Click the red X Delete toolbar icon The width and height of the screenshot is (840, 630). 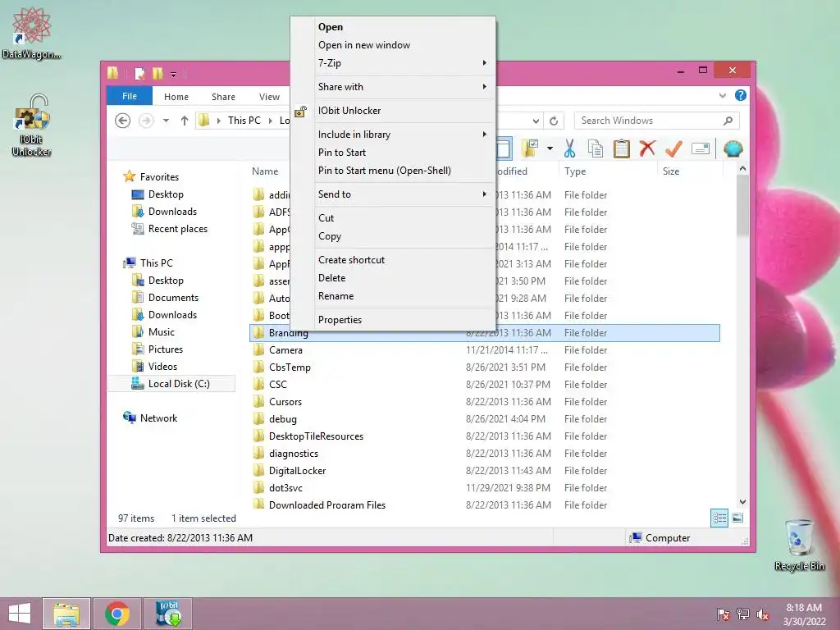pos(647,148)
